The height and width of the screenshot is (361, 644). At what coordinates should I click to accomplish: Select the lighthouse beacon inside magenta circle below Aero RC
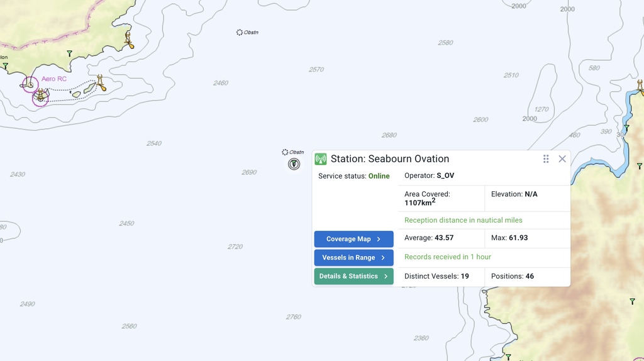click(x=41, y=96)
